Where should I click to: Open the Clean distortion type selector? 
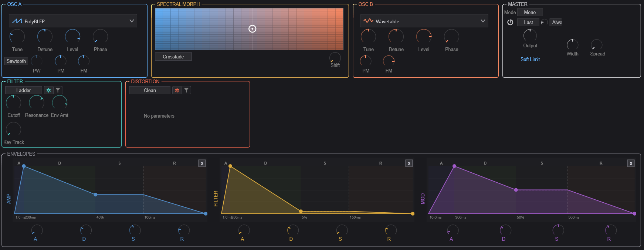[x=150, y=90]
